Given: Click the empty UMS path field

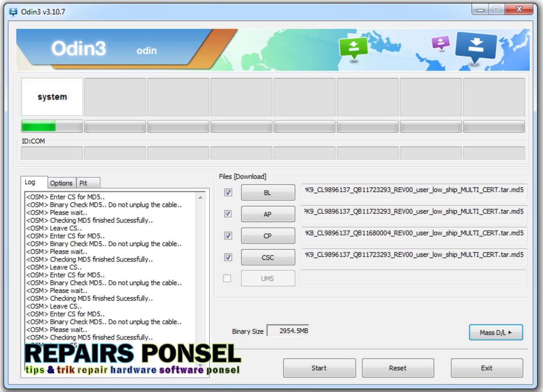Looking at the screenshot, I should [414, 278].
